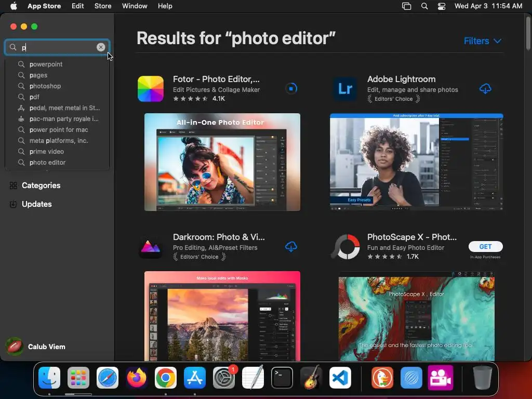Viewport: 532px width, 399px height.
Task: Choose 'pedal, meet metal in St...' suggestion
Action: pyautogui.click(x=57, y=108)
